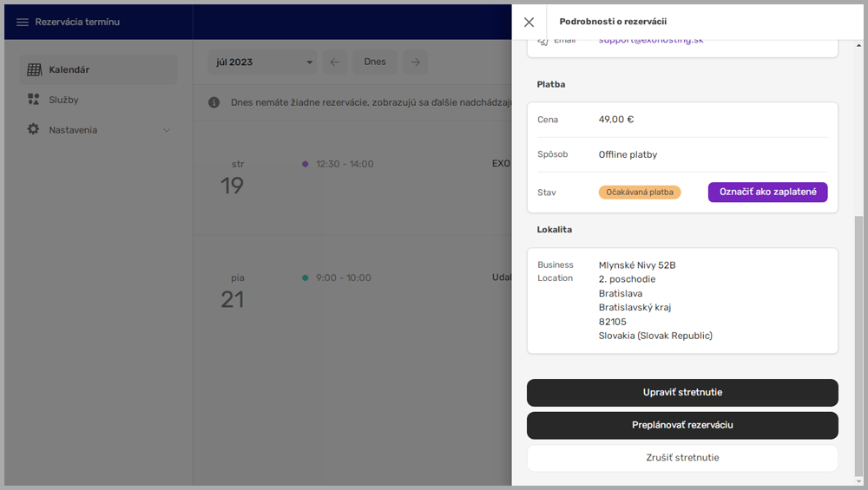Click Zrušiť stretnutie button
Viewport: 868px width, 490px height.
point(682,458)
